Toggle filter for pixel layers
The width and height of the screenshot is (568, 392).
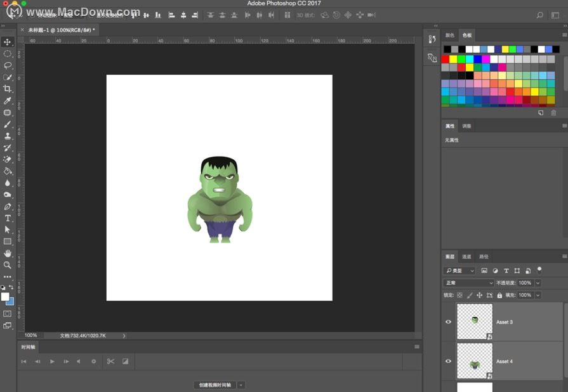(x=484, y=271)
